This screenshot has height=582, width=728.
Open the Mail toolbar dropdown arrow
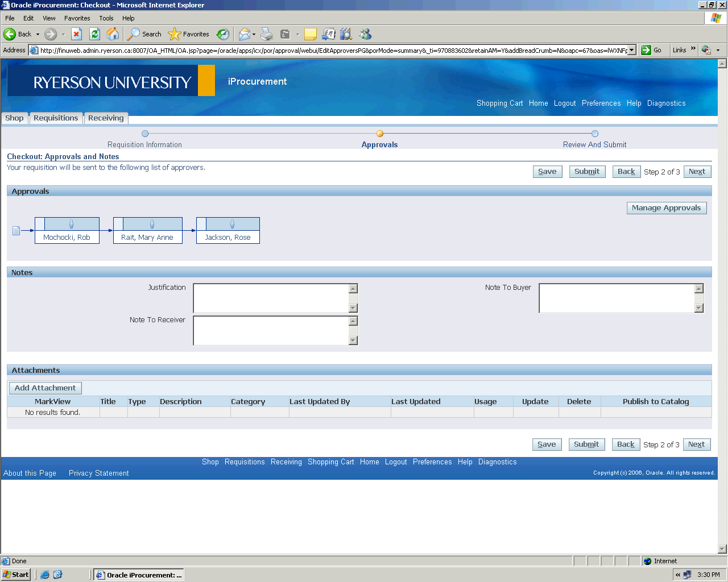(254, 34)
